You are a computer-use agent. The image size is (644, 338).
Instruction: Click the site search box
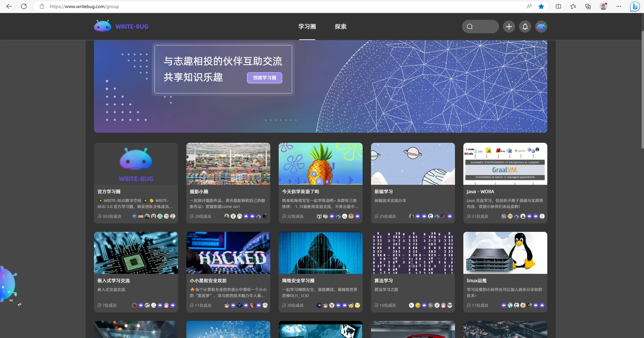click(480, 27)
